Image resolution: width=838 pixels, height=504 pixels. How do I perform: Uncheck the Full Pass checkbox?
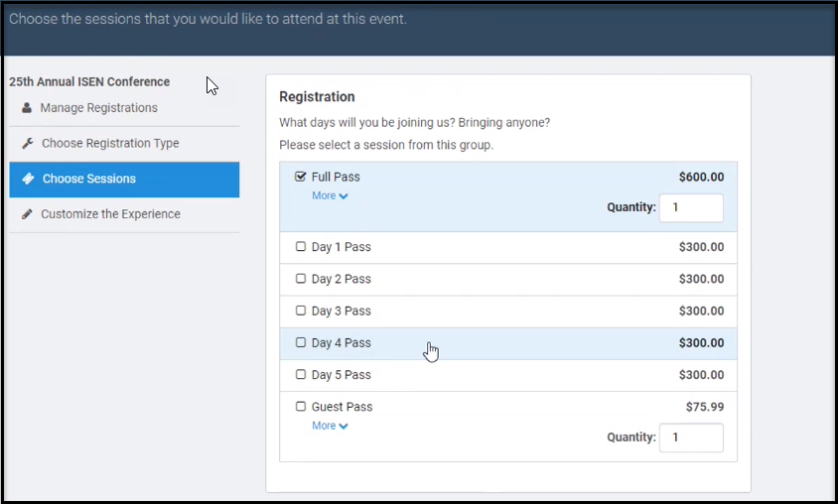[301, 177]
